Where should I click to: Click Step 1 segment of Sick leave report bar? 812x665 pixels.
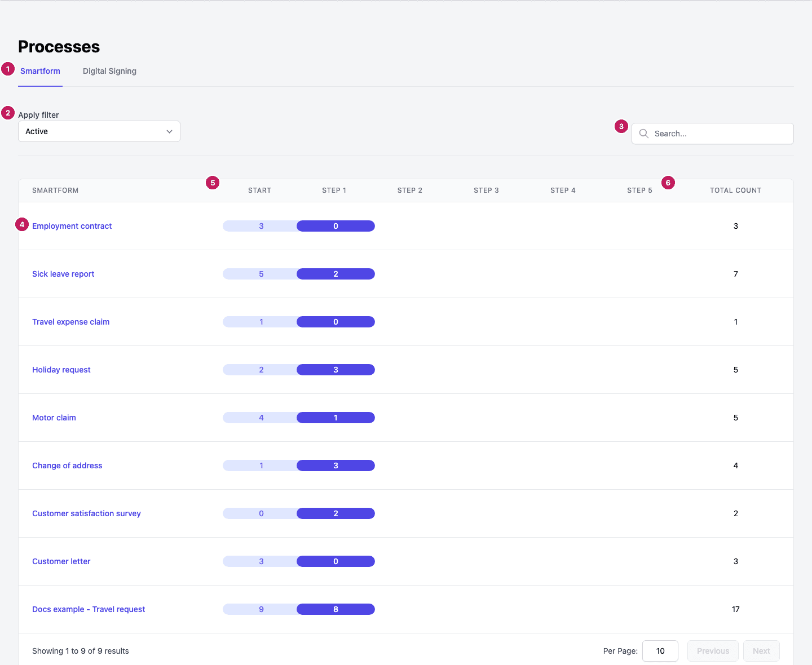point(336,274)
